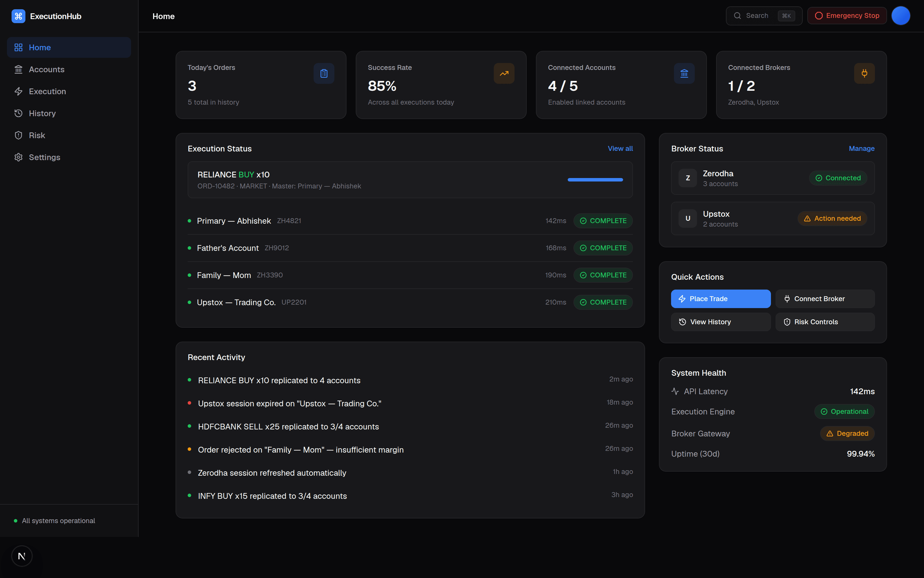Click COMPLETE badge for Family — Mom
Screen dimensions: 924x578
pyautogui.click(x=603, y=275)
